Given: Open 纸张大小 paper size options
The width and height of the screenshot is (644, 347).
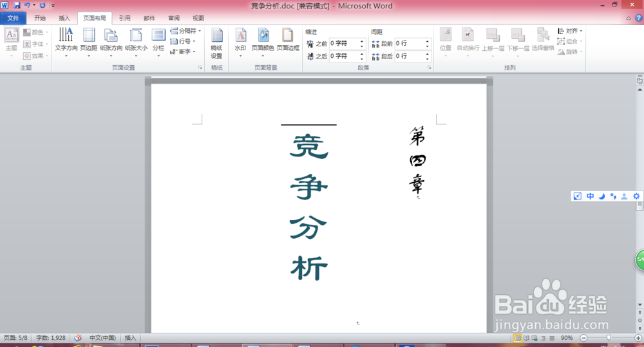Looking at the screenshot, I should click(x=136, y=42).
